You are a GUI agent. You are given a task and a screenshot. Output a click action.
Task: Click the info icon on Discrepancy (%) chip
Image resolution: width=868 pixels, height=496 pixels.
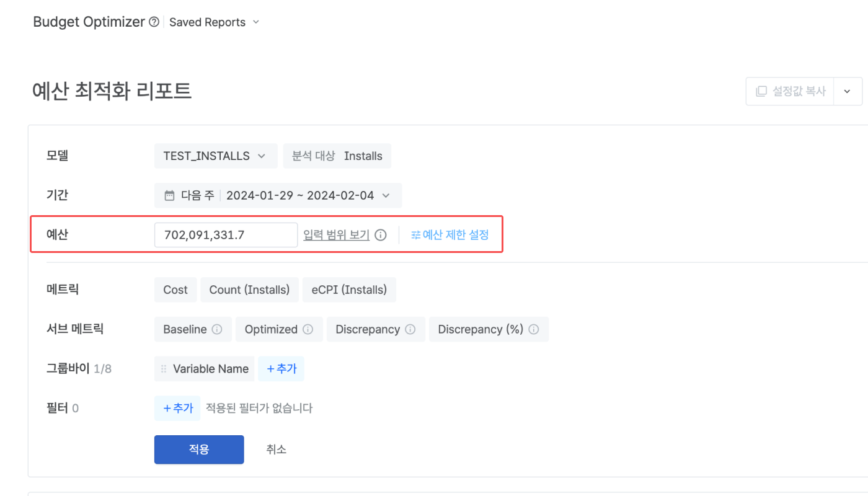click(x=534, y=329)
